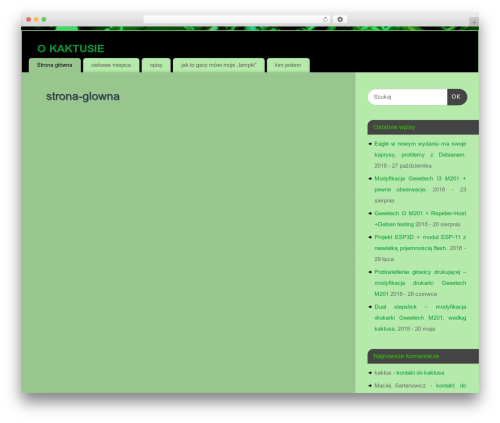Click the browser reader/download icon beside address bar
Viewport: 500px width, 423px height.
340,20
